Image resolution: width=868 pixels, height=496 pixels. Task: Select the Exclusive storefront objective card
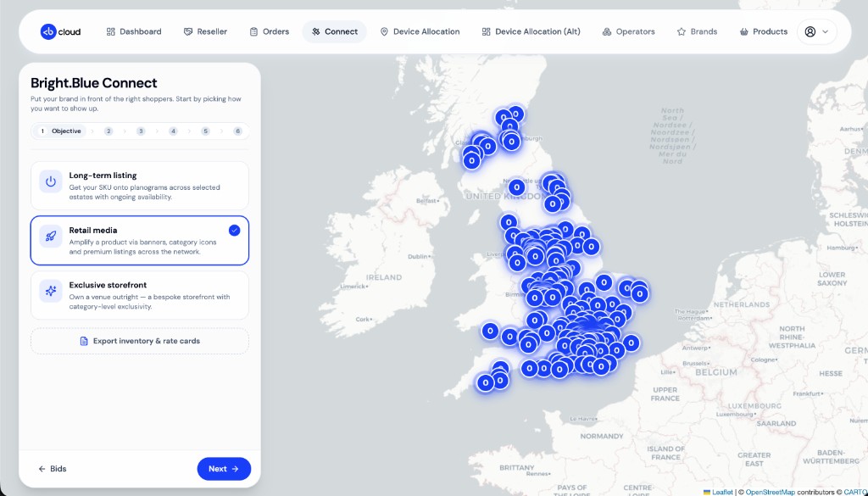click(x=140, y=295)
